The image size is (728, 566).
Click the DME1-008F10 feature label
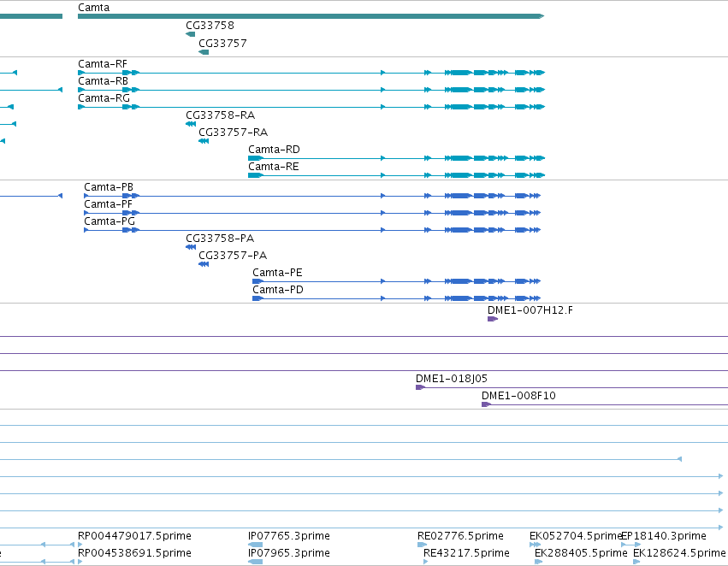(x=518, y=396)
